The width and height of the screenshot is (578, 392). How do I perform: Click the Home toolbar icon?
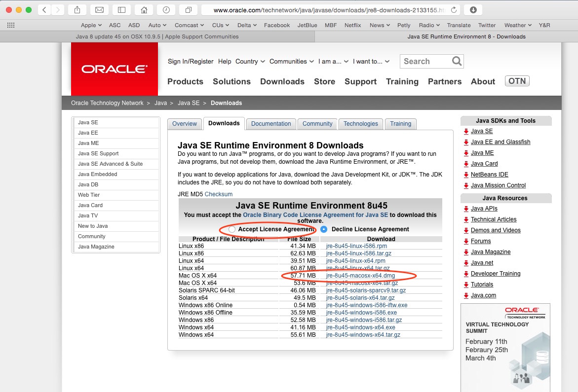click(144, 10)
